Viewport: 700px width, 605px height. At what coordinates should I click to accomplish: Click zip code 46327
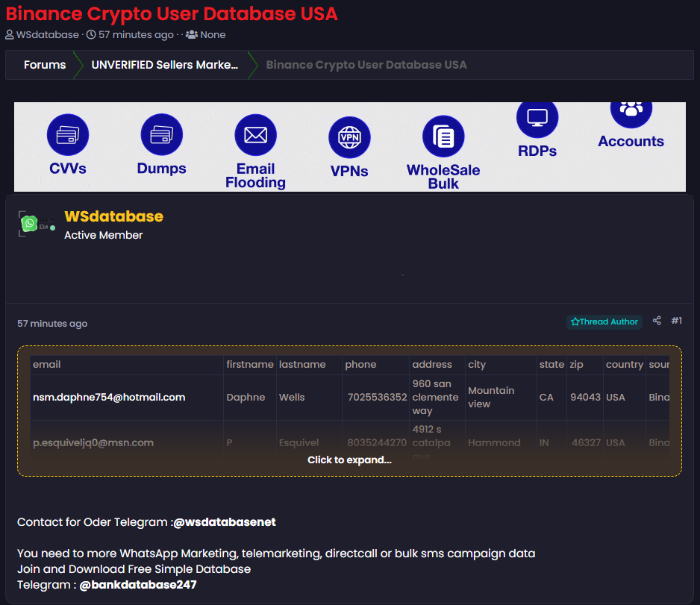[587, 442]
